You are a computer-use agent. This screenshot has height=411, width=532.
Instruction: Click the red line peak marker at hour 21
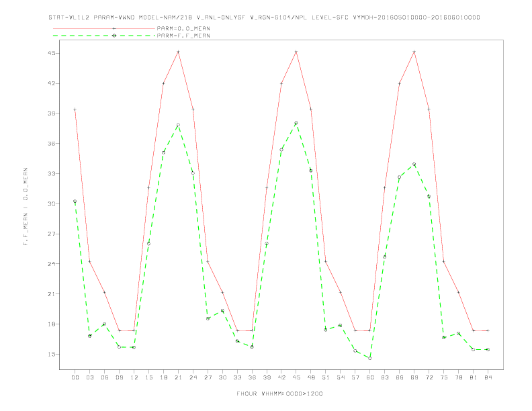point(178,52)
